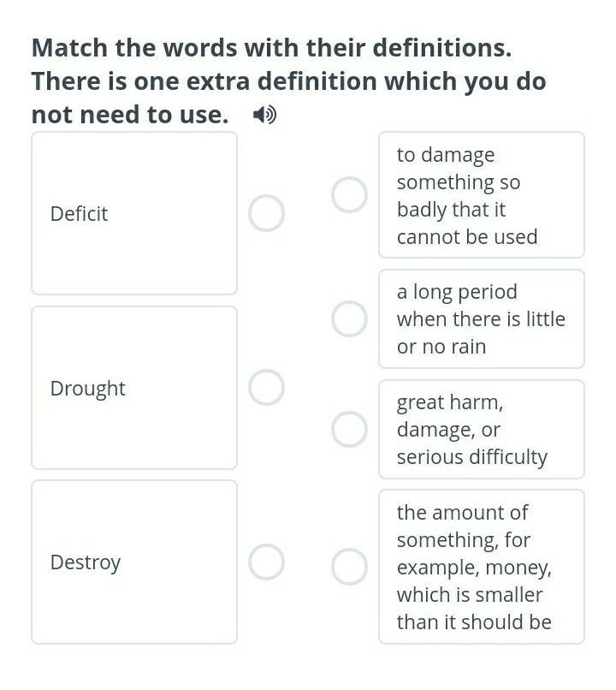Select the radio circle beside Destroy
Screen dimensions: 616x690
tap(266, 562)
